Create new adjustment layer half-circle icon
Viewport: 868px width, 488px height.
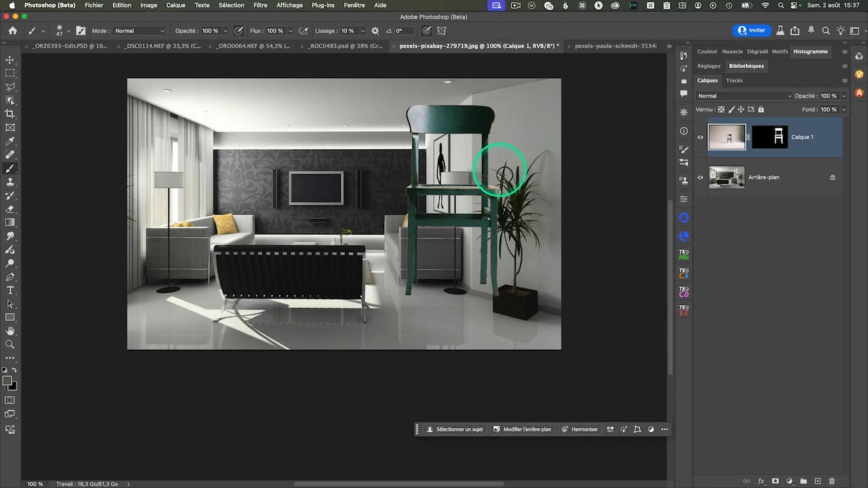pos(789,481)
